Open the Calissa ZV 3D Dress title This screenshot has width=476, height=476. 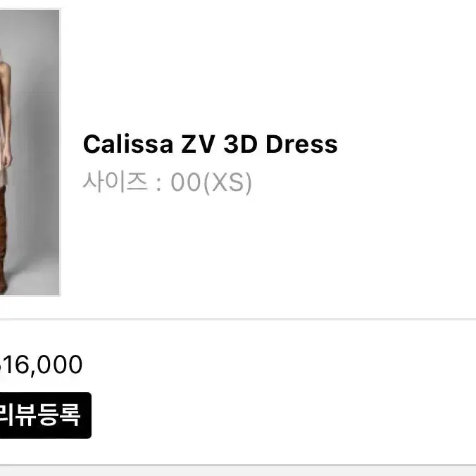coord(210,144)
